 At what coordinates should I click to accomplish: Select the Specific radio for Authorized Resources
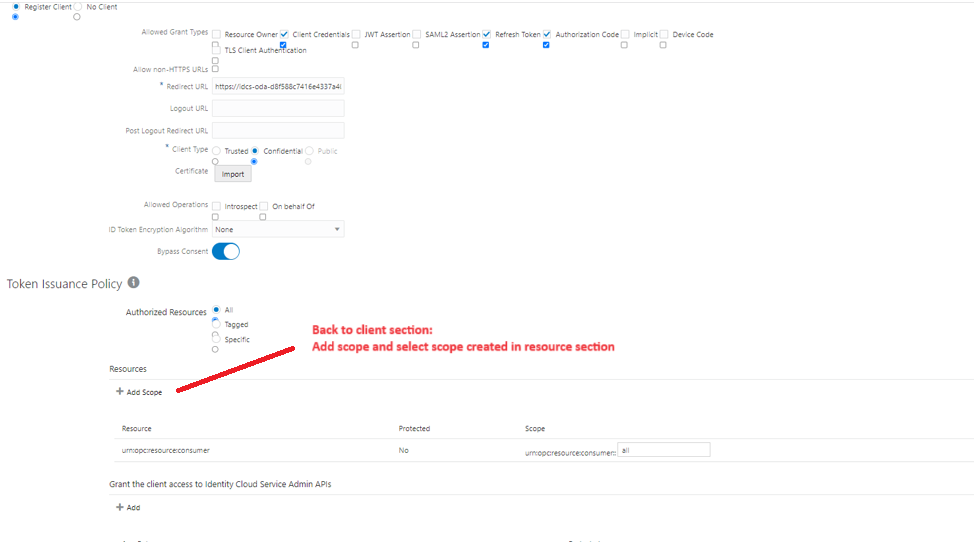click(x=216, y=339)
